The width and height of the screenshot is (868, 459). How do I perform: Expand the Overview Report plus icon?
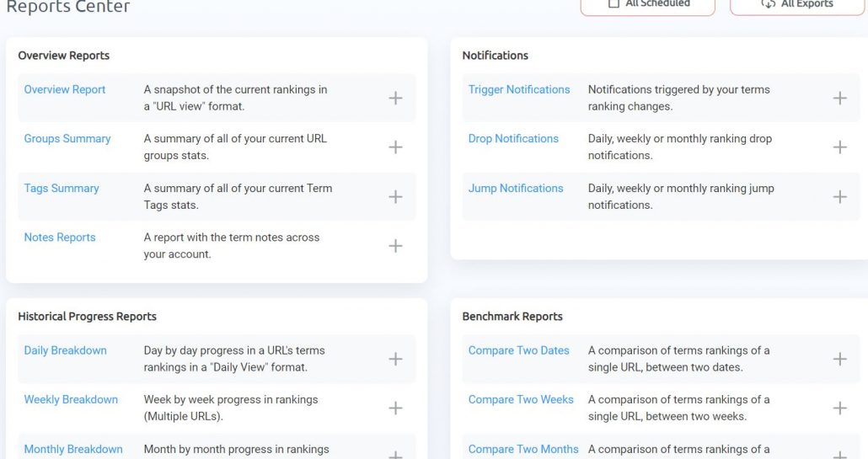coord(395,98)
